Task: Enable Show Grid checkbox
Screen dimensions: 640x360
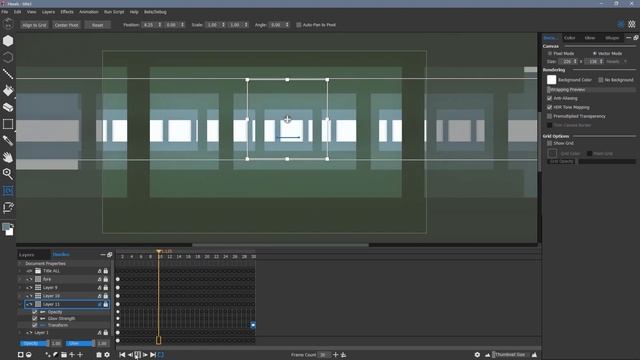Action: (549, 143)
